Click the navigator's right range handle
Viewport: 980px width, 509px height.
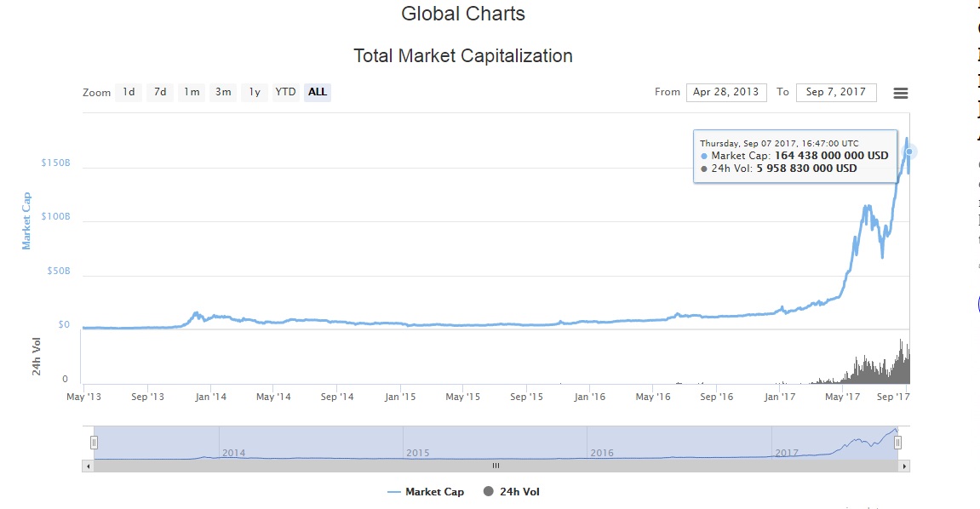coord(897,443)
